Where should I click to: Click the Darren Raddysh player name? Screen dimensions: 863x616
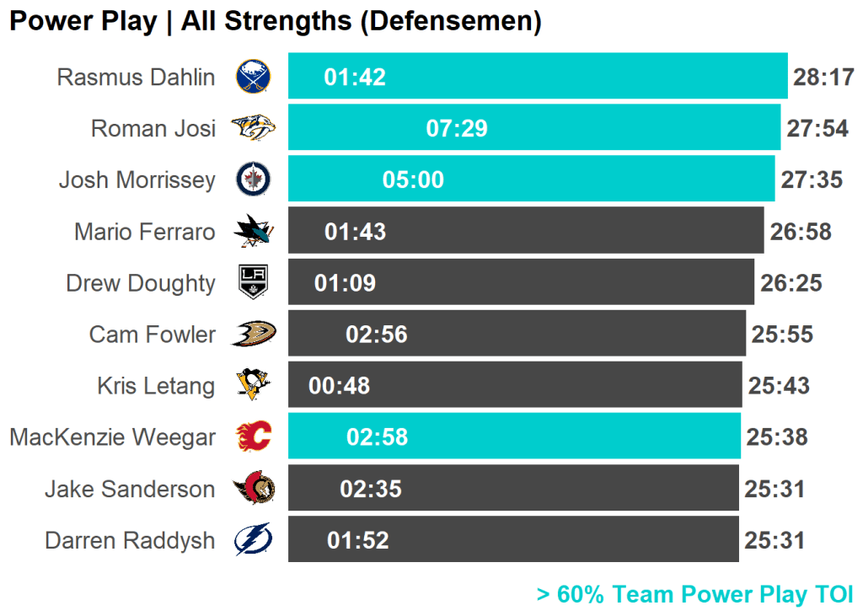coord(130,540)
